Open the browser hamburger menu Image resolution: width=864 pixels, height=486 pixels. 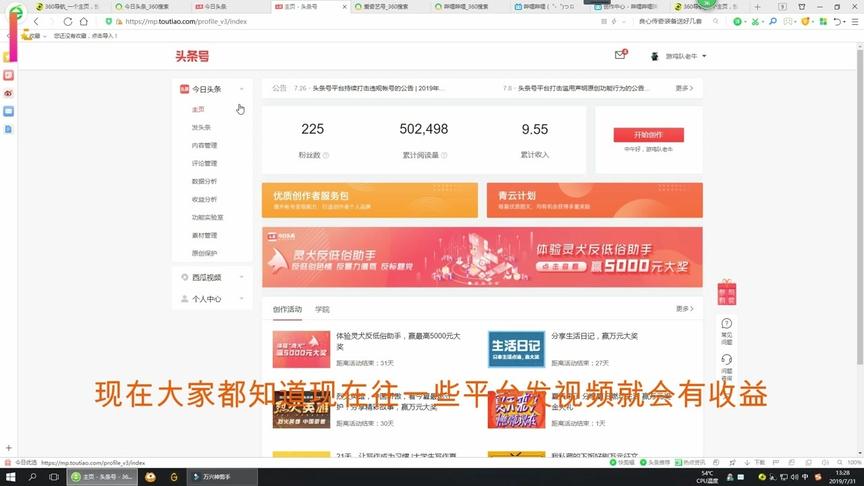(855, 21)
